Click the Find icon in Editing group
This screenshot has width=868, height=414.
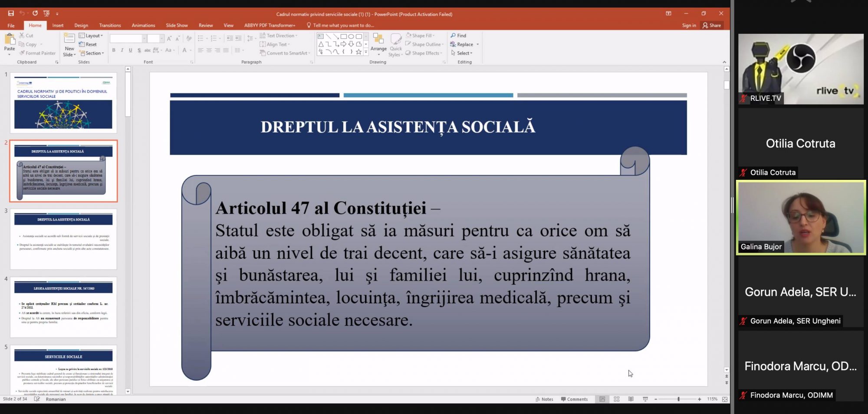tap(458, 36)
